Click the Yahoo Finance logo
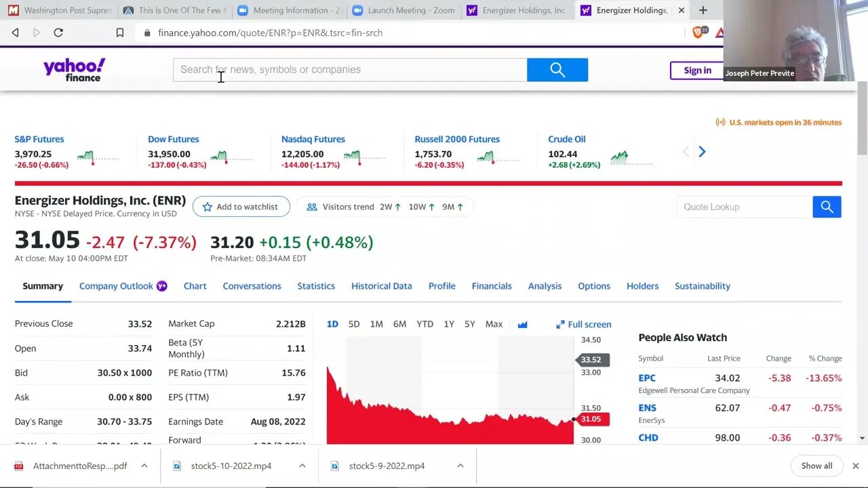 pyautogui.click(x=75, y=70)
